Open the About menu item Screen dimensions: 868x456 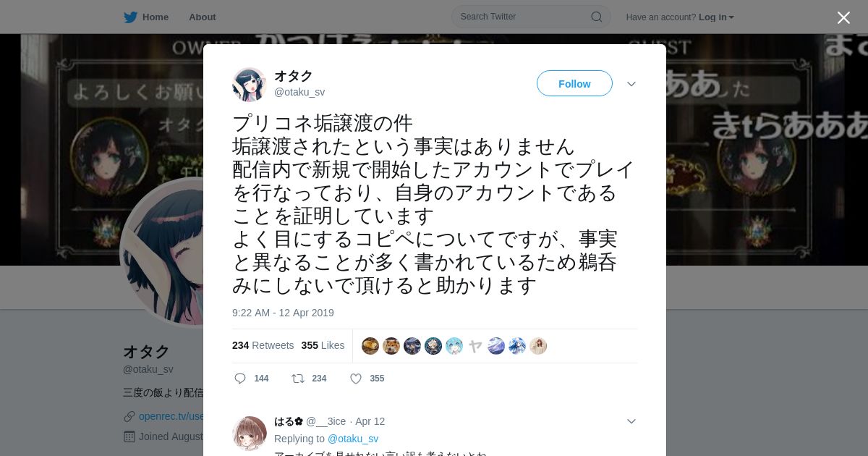pos(203,17)
